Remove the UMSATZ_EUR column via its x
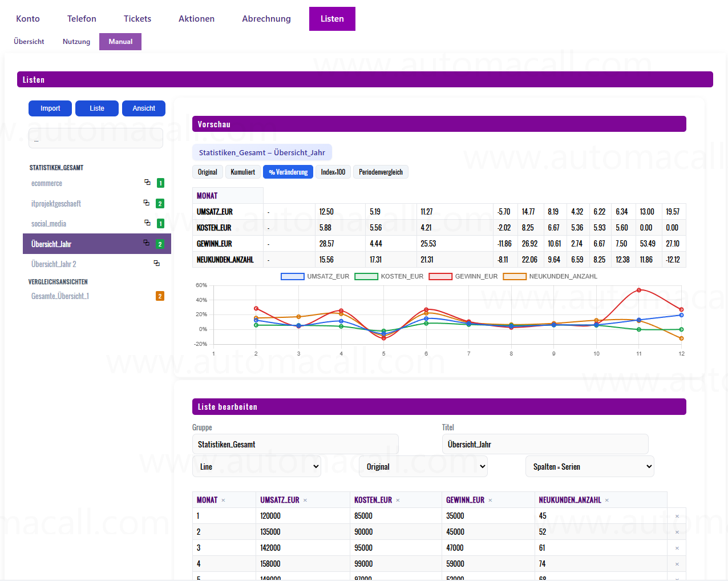 (305, 501)
